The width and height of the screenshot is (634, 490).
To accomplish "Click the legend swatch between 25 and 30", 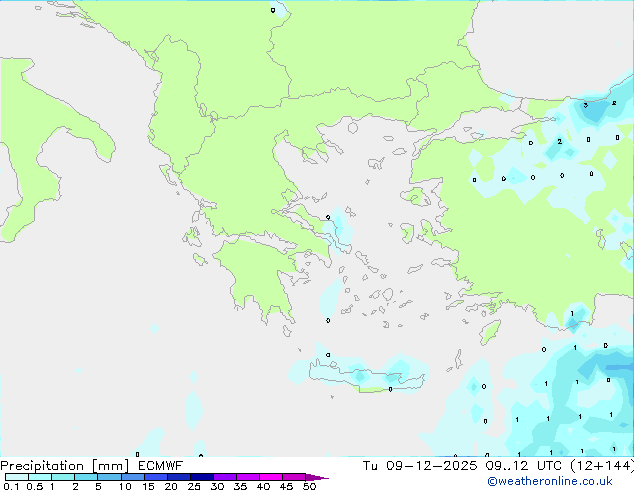I will [x=201, y=477].
